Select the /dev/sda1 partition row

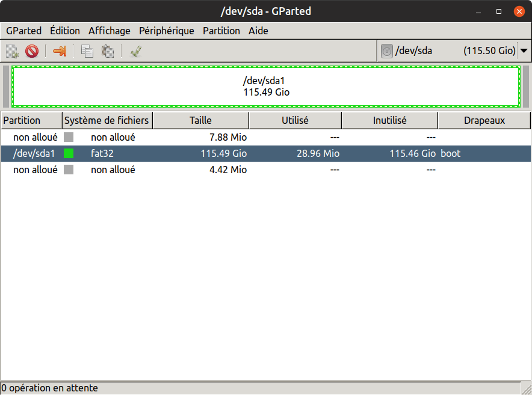pos(265,153)
